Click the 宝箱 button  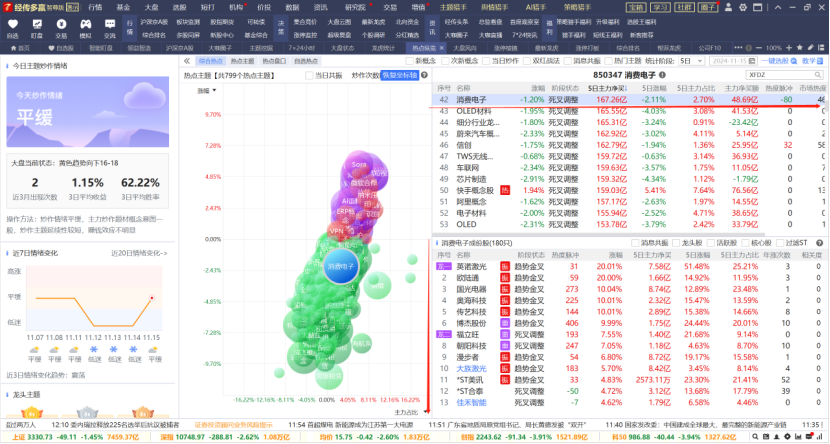pyautogui.click(x=637, y=7)
